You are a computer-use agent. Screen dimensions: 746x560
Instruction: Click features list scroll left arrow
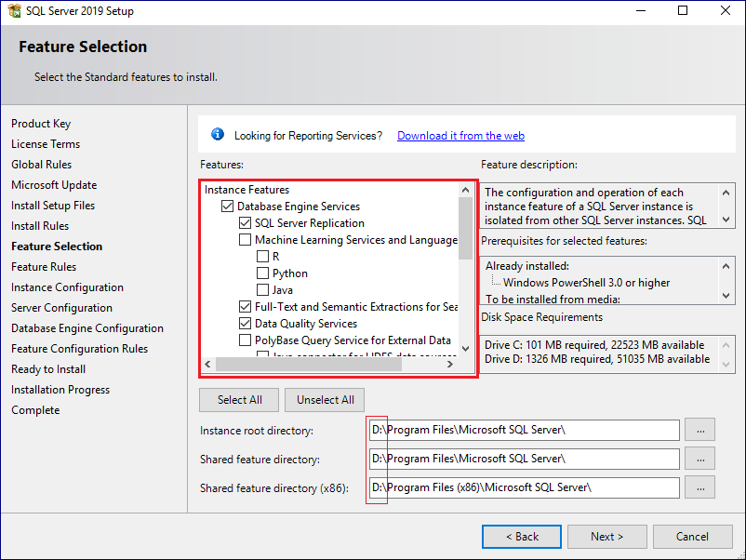click(x=208, y=364)
